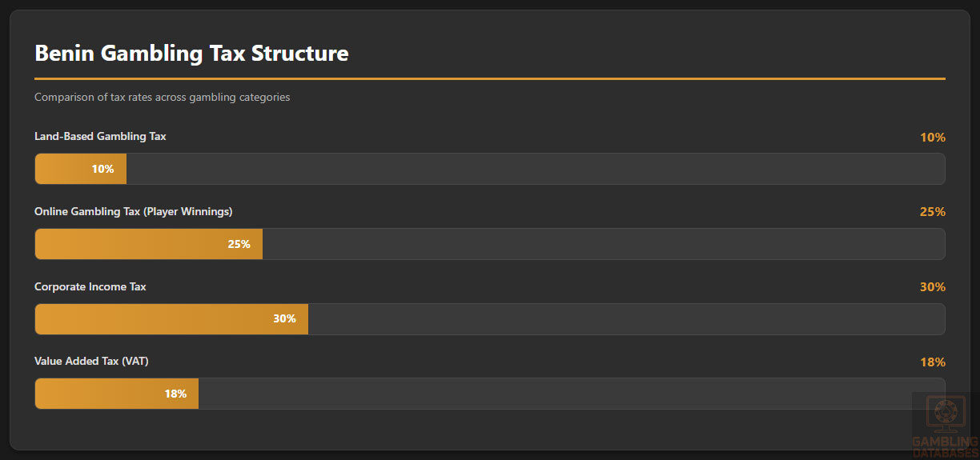
Task: Select the Land-Based Gambling Tax label
Action: pos(100,137)
